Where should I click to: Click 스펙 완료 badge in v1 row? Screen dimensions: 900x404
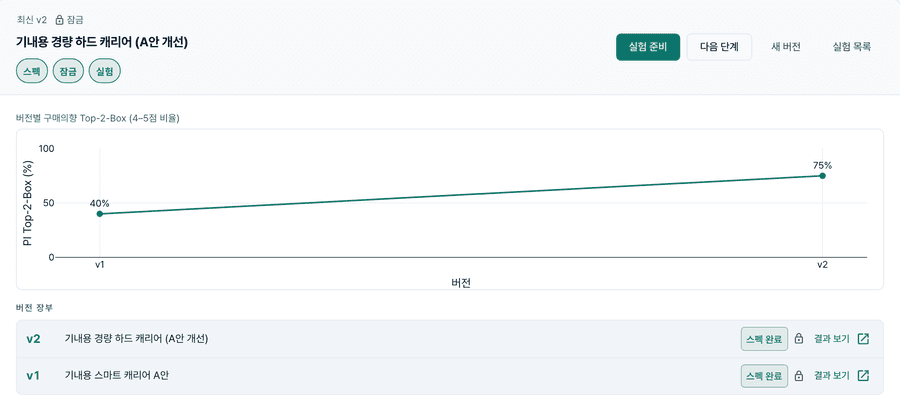pyautogui.click(x=764, y=376)
